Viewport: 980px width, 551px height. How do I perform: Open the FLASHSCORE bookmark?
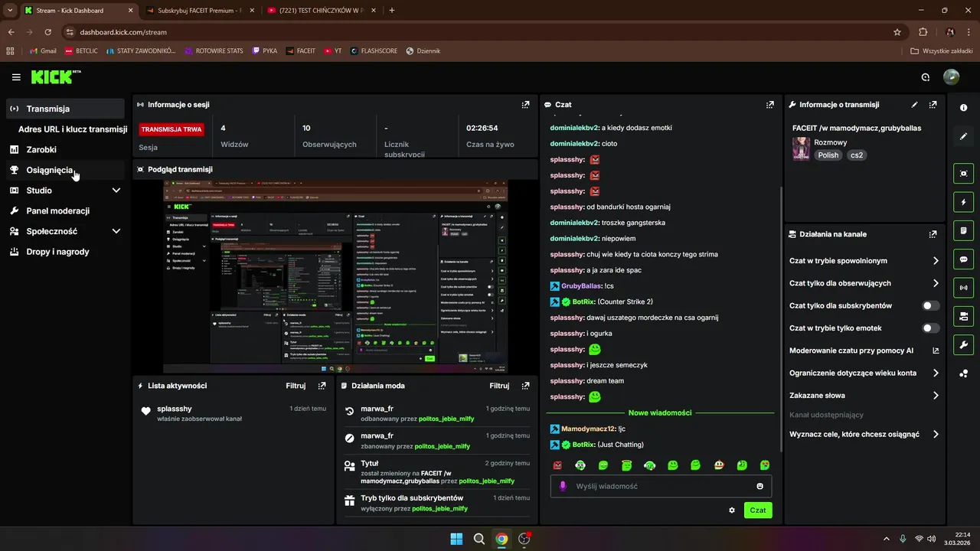click(x=374, y=51)
